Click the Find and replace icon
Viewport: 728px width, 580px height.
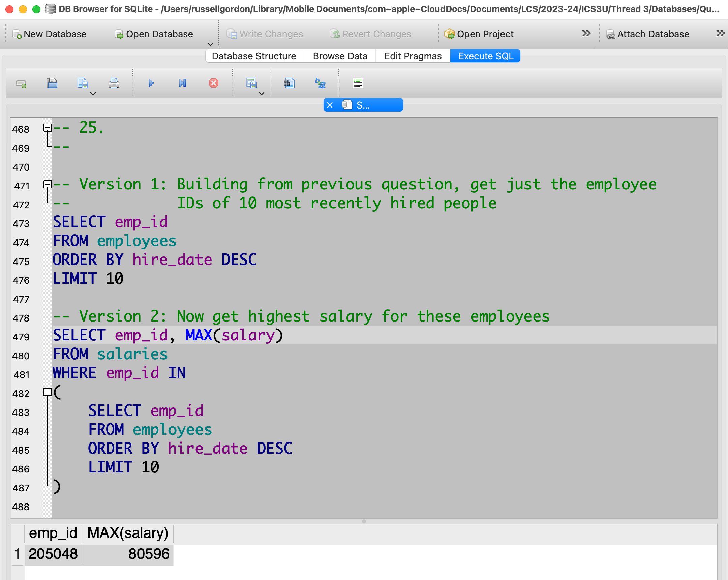click(x=320, y=83)
